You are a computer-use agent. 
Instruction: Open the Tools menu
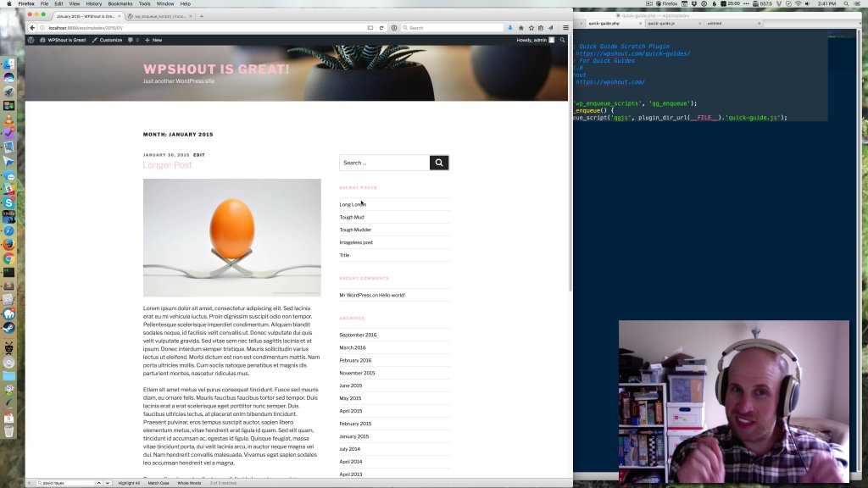[144, 4]
